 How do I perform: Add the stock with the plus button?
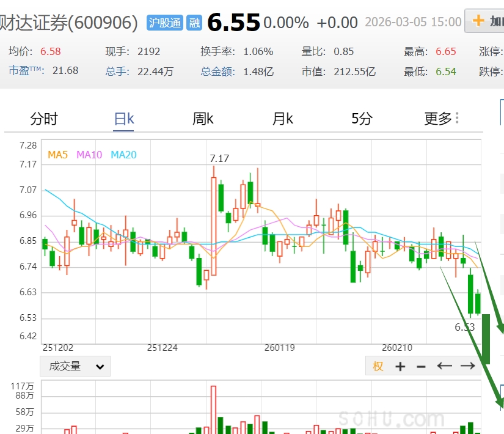484,21
